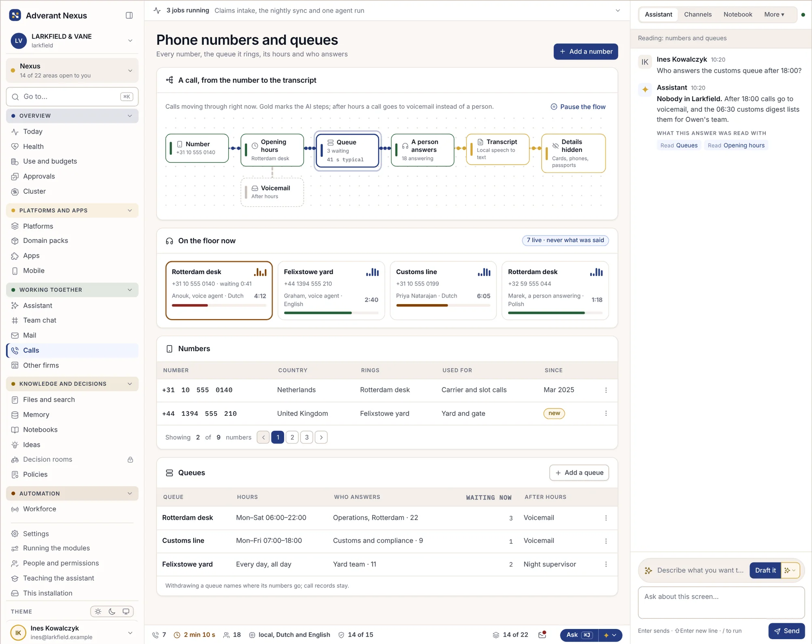The image size is (812, 644).
Task: Open row menu for Felixstowe yard queue
Action: click(x=606, y=564)
